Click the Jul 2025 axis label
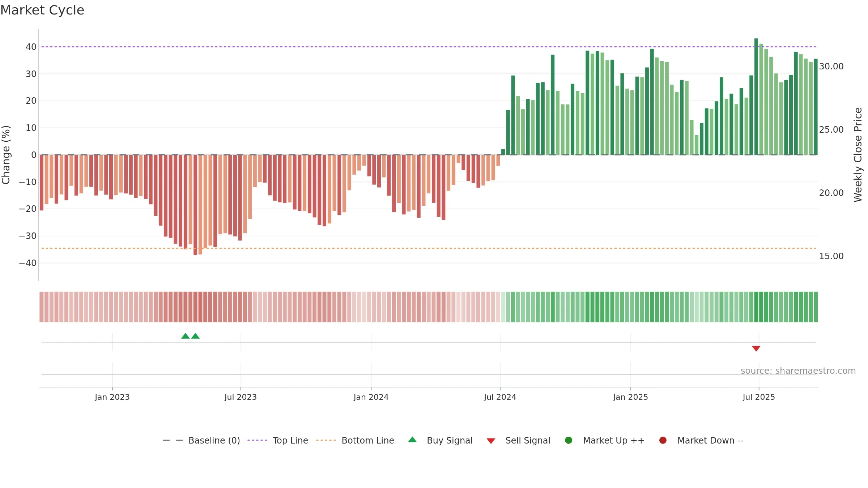868x488 pixels. click(x=759, y=397)
